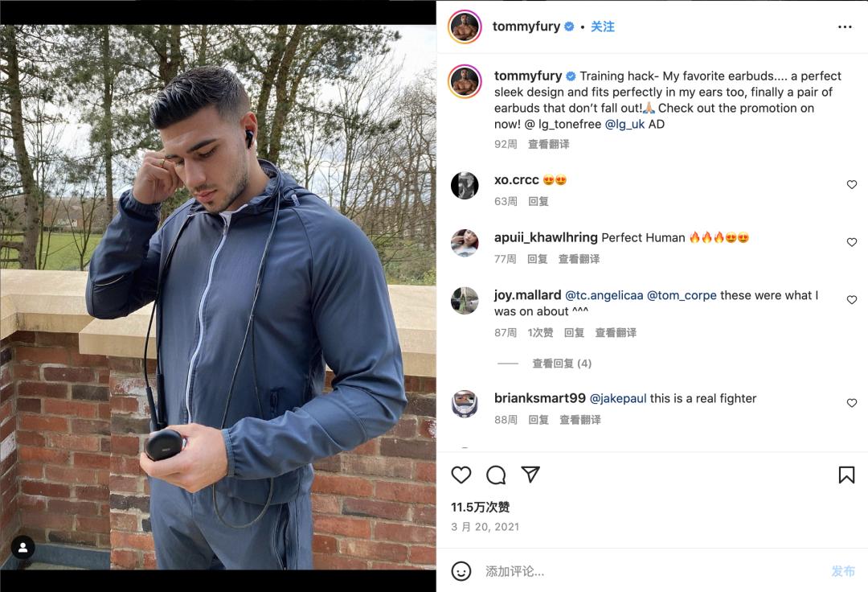The width and height of the screenshot is (868, 592).
Task: Like xo.crcc's comment
Action: [x=852, y=184]
